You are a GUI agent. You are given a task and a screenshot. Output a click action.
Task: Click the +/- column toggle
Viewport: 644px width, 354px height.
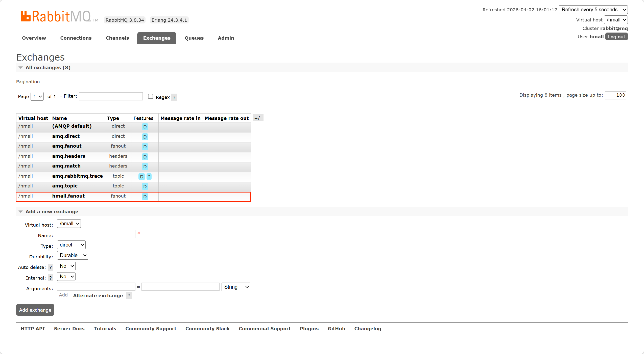[258, 118]
